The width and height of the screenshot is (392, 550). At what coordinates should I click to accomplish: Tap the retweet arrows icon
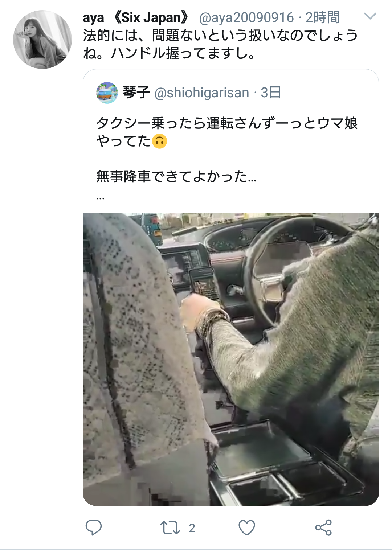(x=170, y=528)
